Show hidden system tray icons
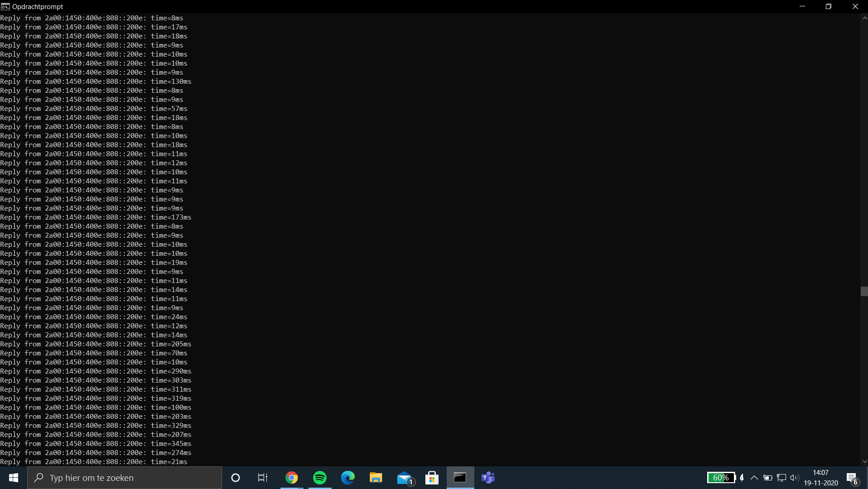Image resolution: width=868 pixels, height=489 pixels. [x=754, y=478]
